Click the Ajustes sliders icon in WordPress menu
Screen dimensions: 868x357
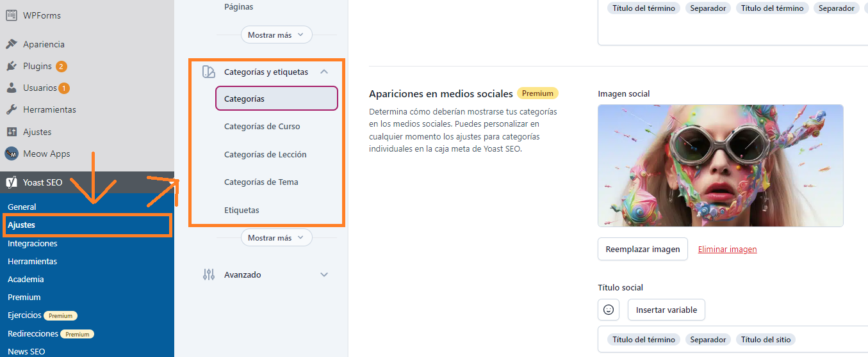coord(12,132)
